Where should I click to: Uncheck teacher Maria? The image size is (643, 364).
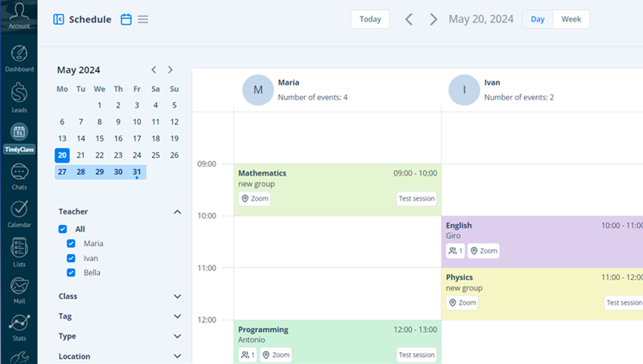click(x=71, y=243)
